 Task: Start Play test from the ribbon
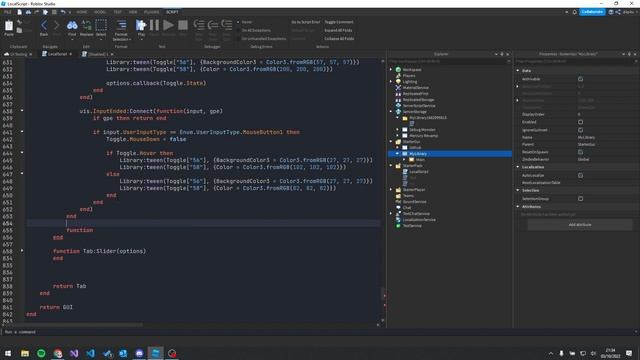click(x=141, y=25)
